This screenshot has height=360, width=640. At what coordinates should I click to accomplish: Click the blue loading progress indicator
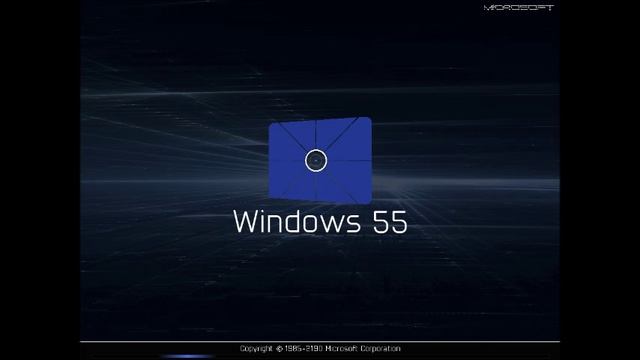(188, 356)
